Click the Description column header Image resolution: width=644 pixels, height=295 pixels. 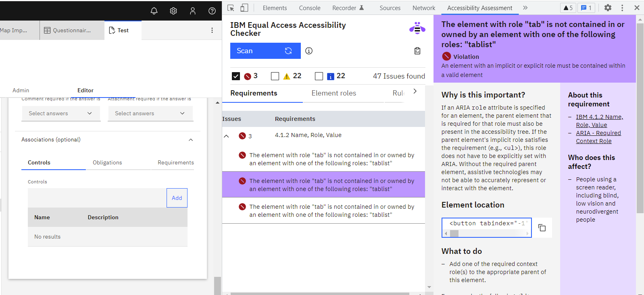tap(103, 217)
